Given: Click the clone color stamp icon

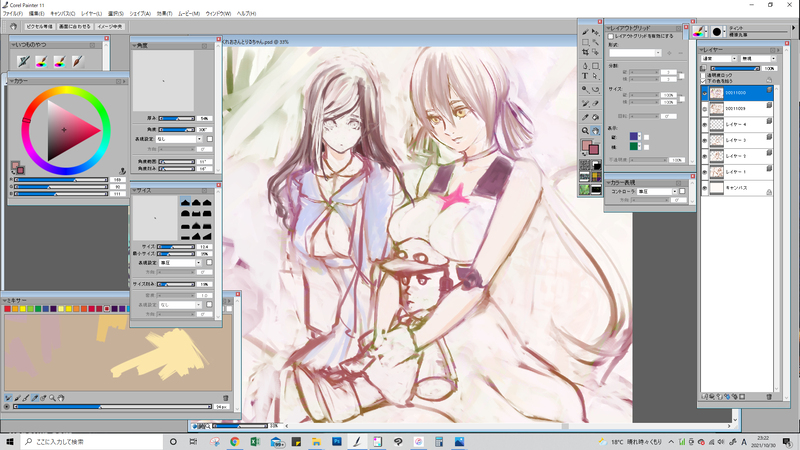Looking at the screenshot, I should click(x=122, y=171).
